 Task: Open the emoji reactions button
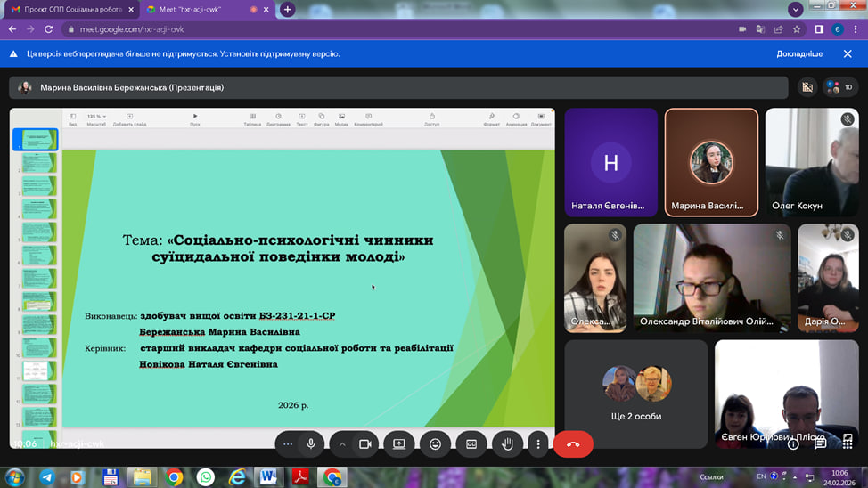coord(435,443)
